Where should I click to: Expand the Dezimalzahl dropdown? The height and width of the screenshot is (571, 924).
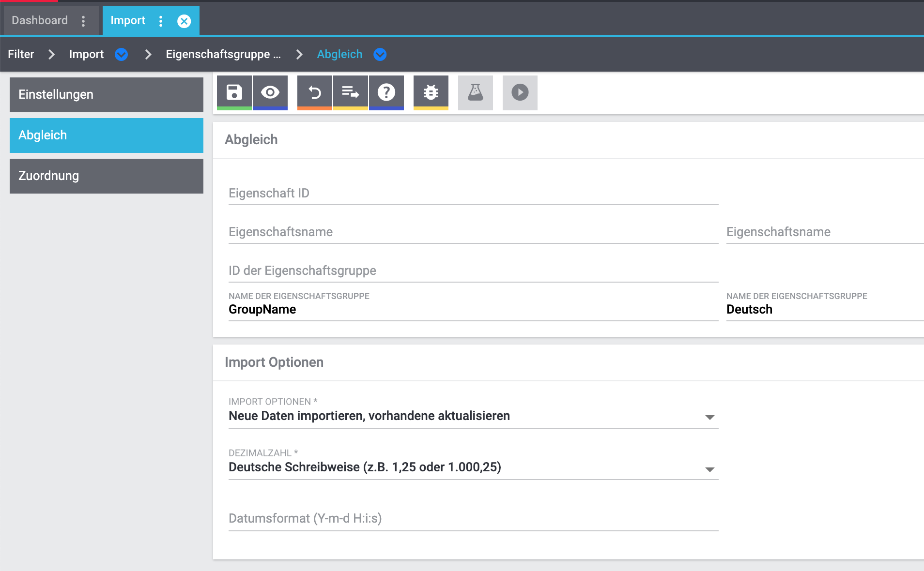pyautogui.click(x=709, y=468)
